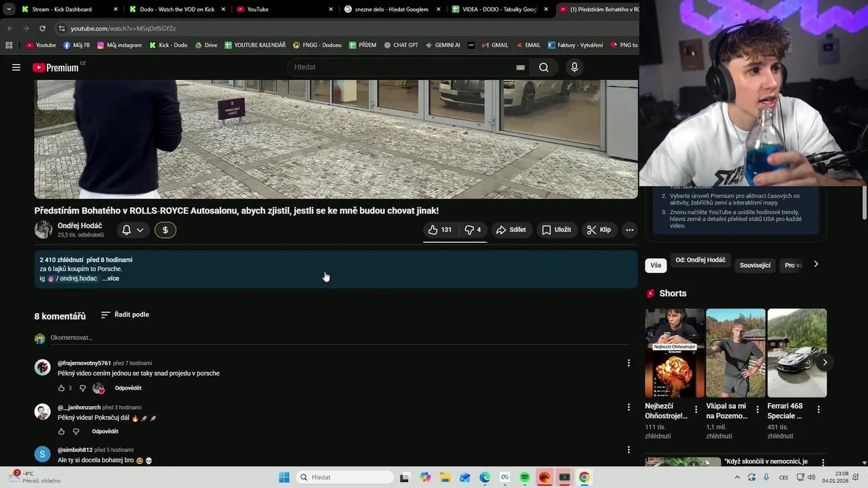Screen dimensions: 868x488
Task: Open the Nejhezčí Ohňostroje short thumbnail
Action: tap(675, 353)
